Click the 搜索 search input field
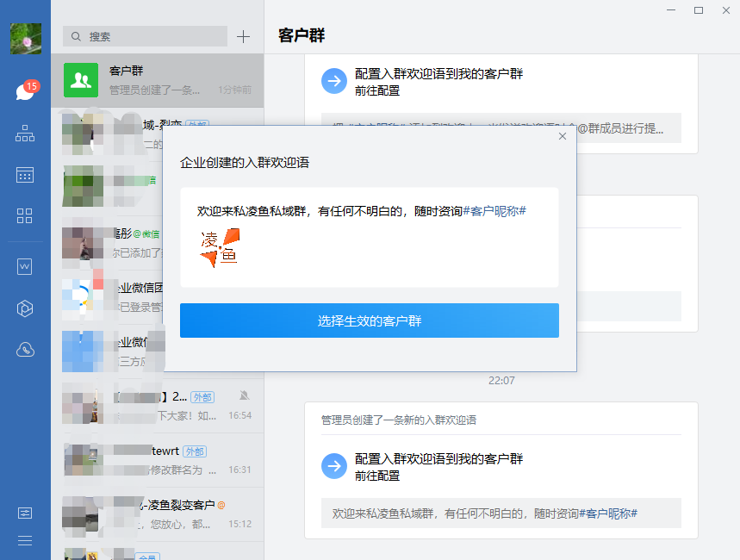The height and width of the screenshot is (560, 740). 145,36
